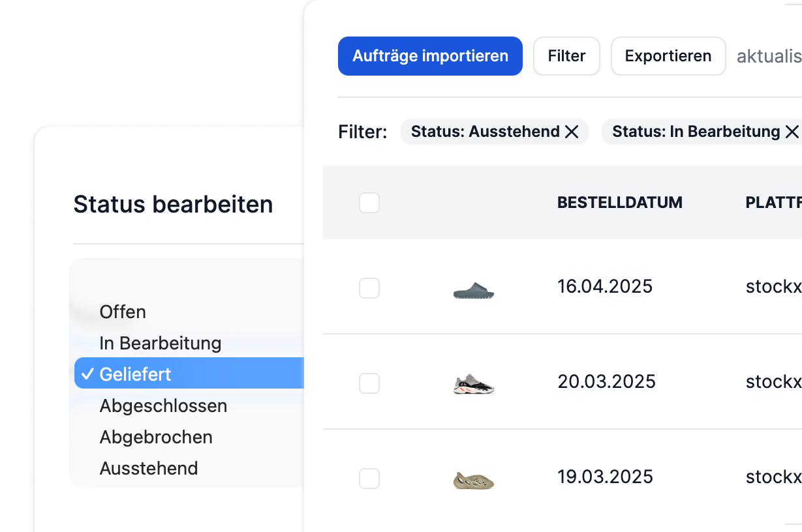This screenshot has width=802, height=532.
Task: Check the row dated 16.04.2025
Action: click(369, 288)
